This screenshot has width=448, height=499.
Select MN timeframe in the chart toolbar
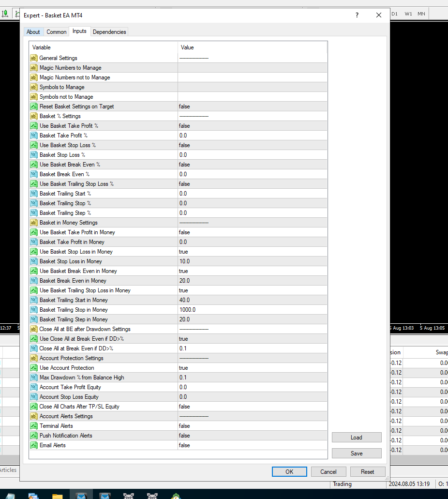click(421, 14)
